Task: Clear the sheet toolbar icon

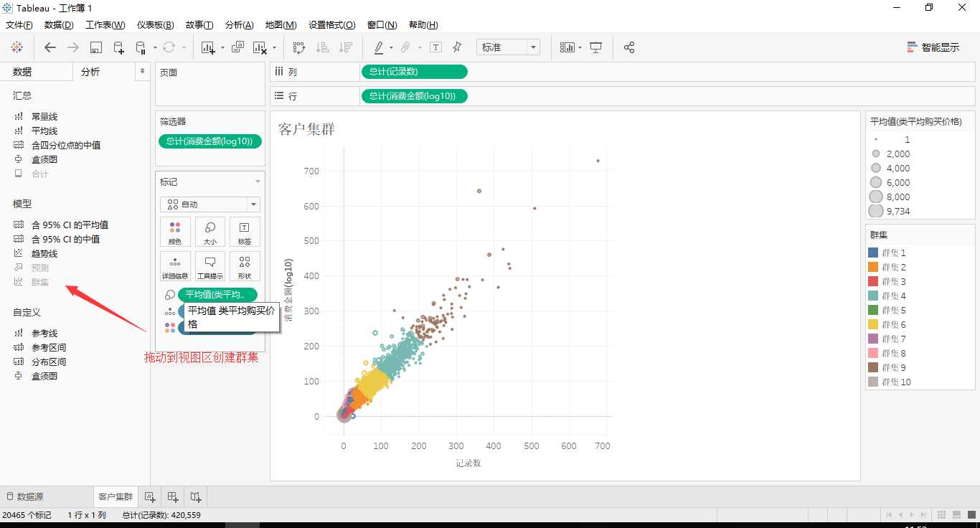Action: click(260, 47)
